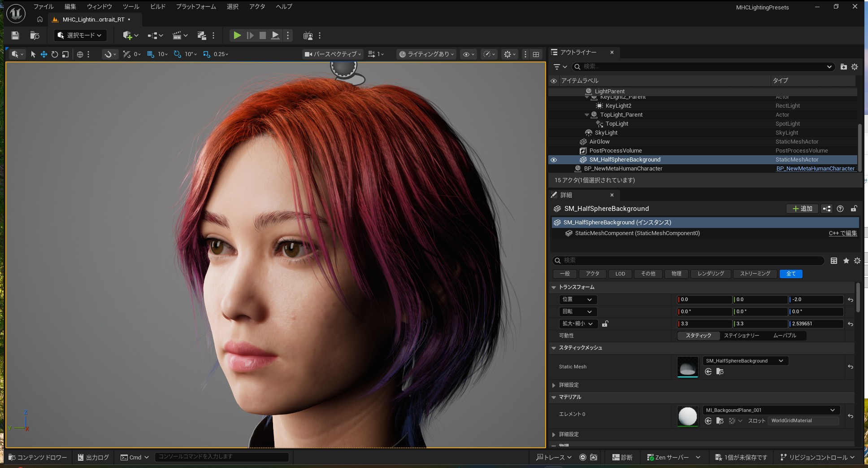
Task: Select the scale transform tool
Action: point(65,54)
